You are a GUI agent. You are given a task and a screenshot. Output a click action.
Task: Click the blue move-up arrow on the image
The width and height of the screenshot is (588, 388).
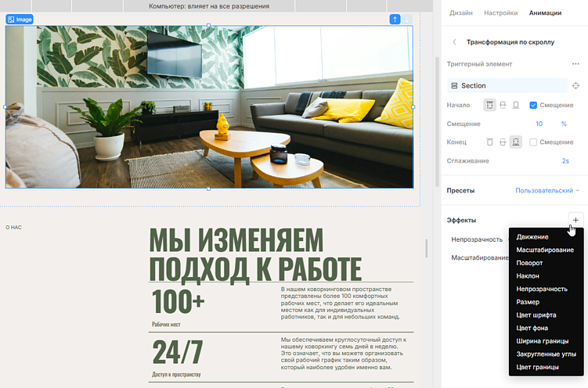coord(395,20)
